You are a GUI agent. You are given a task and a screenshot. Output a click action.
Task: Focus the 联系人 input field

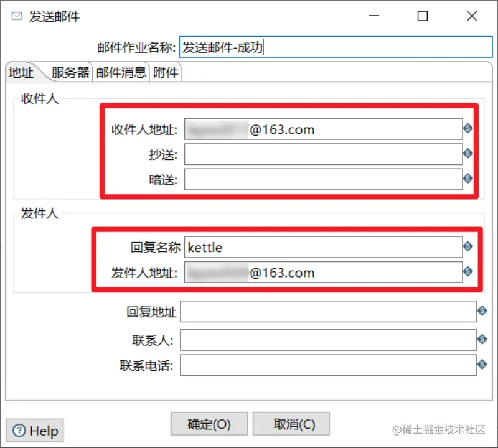pos(329,340)
